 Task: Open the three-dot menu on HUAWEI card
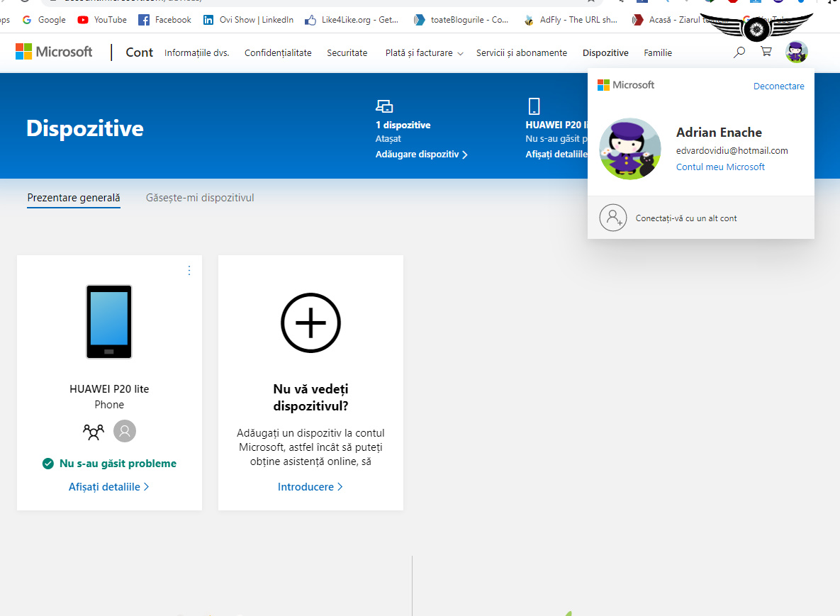(x=189, y=271)
